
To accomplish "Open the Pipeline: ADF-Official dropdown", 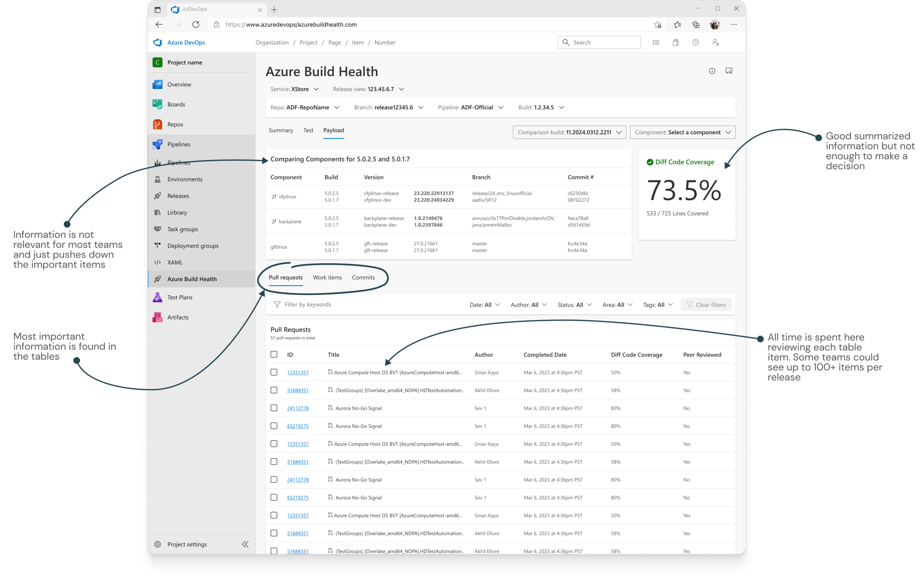I will [x=470, y=107].
